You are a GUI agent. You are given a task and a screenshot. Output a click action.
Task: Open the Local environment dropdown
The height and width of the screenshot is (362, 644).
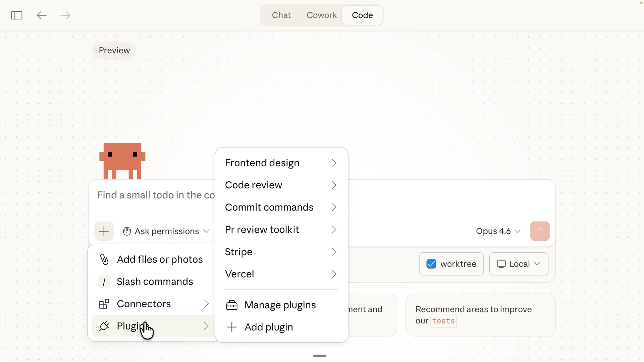click(519, 264)
